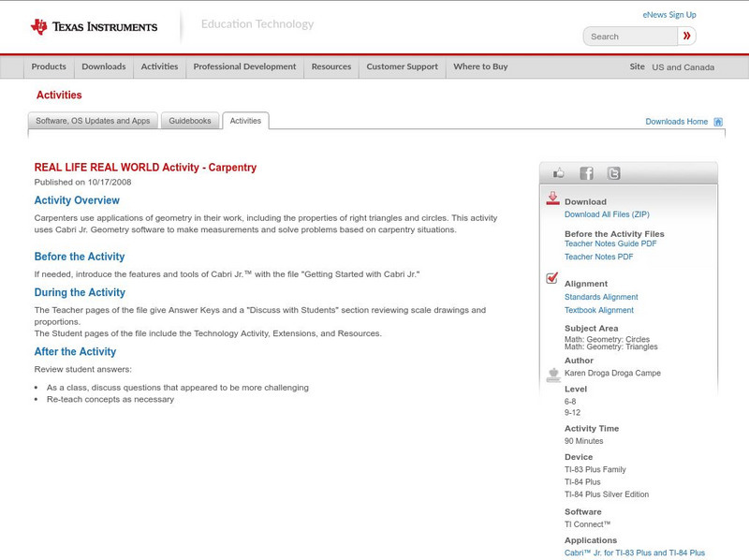This screenshot has height=560, width=749.
Task: Click the Alignment checkmark icon
Action: [551, 276]
